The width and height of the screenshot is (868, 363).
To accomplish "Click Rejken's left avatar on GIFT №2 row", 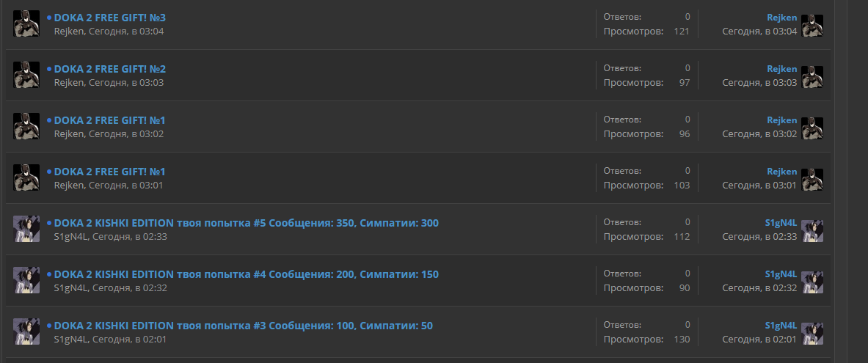I will [x=26, y=75].
